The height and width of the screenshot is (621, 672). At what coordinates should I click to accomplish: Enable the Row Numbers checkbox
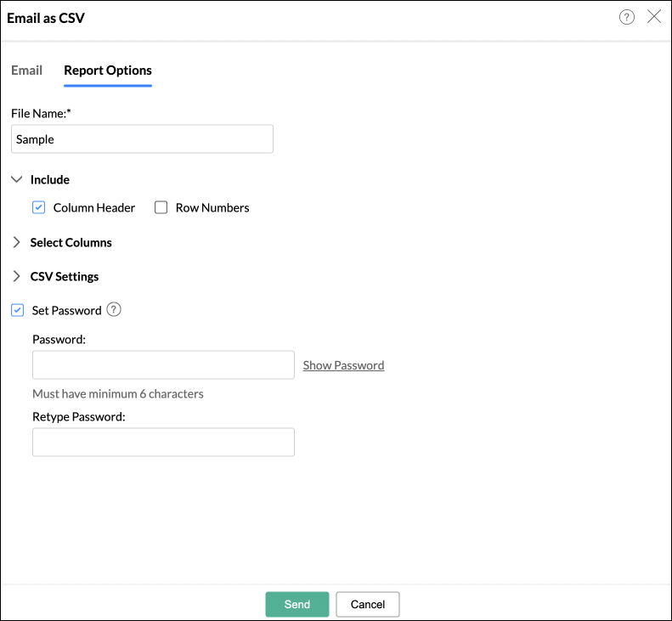161,207
